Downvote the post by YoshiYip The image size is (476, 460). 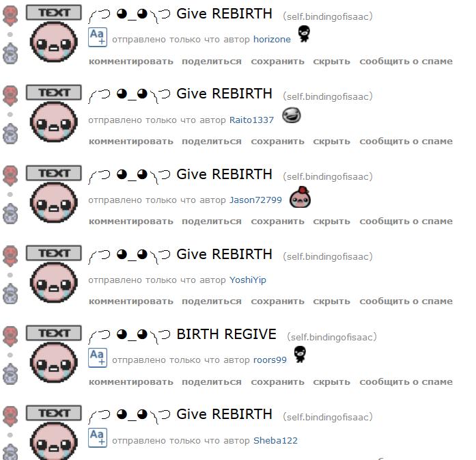(x=10, y=293)
